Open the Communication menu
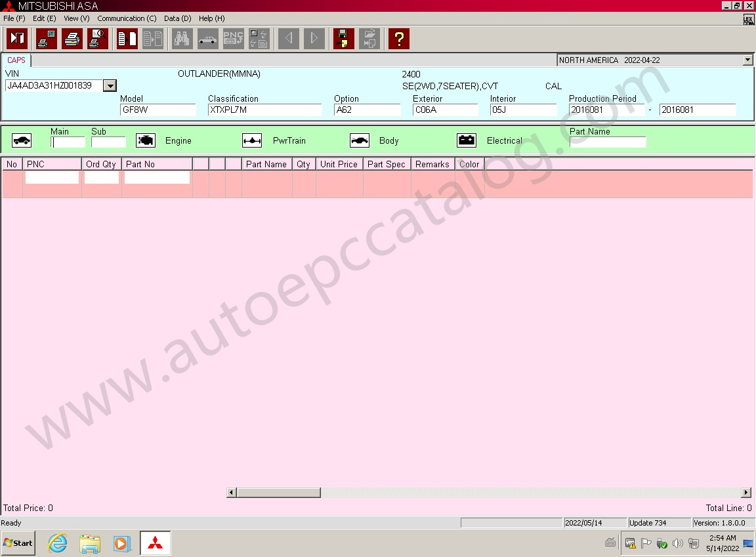Viewport: 756px width, 557px height. coord(127,18)
